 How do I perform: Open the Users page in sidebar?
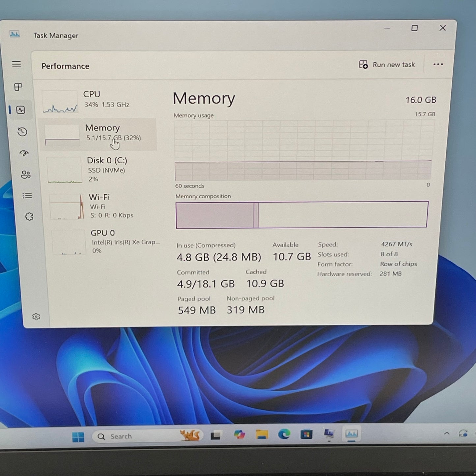coord(26,175)
